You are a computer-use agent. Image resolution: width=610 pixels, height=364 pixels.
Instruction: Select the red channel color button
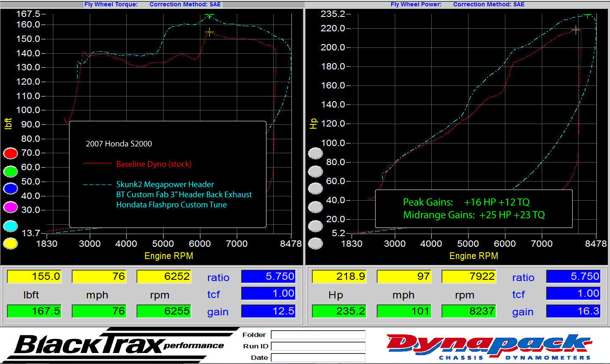tap(10, 153)
